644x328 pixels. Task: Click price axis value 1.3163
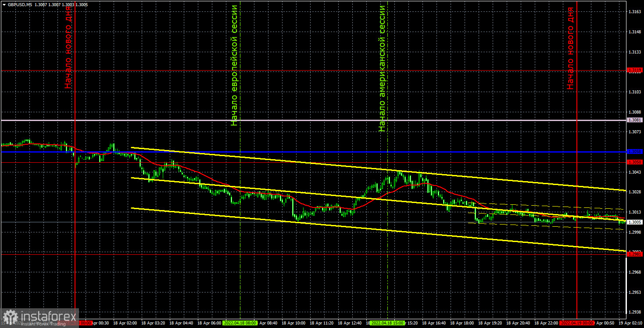[635, 12]
